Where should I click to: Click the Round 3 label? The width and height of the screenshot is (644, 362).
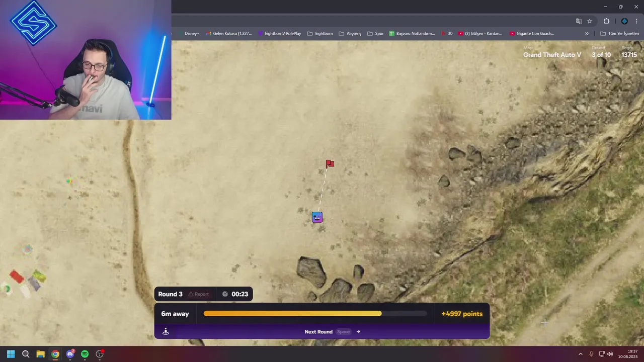tap(170, 294)
